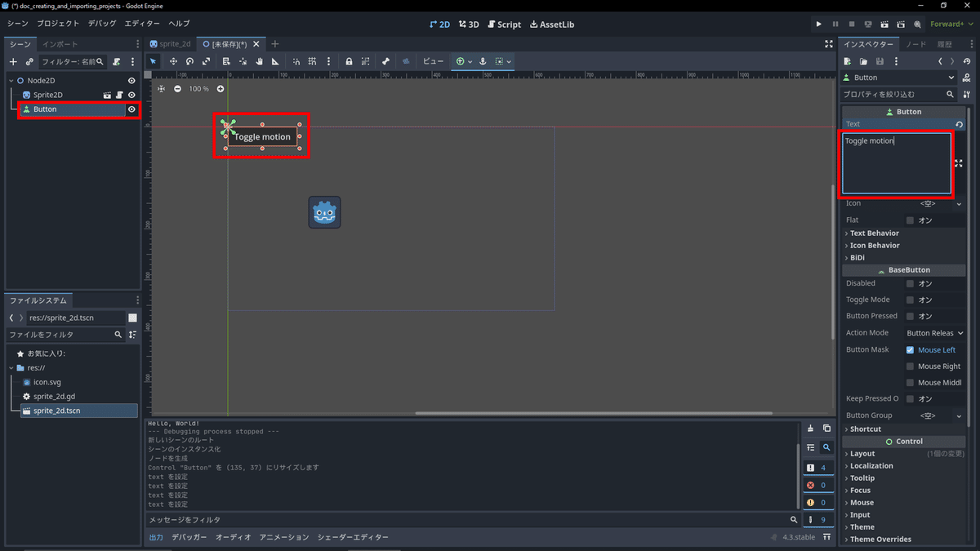Check the Mouse Right button mask
This screenshot has width=980, height=551.
(x=910, y=367)
